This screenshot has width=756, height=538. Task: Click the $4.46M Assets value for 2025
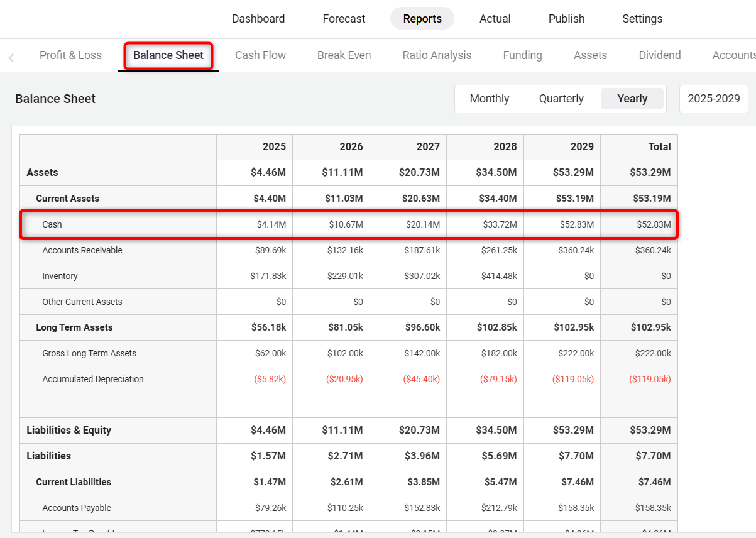tap(268, 172)
